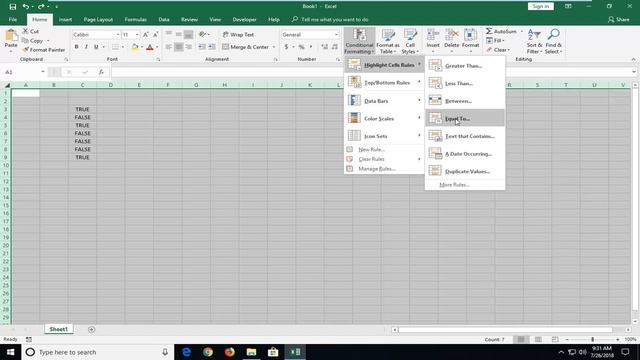Image resolution: width=640 pixels, height=360 pixels.
Task: Launch Microsoft Edge from taskbar
Action: 186,352
